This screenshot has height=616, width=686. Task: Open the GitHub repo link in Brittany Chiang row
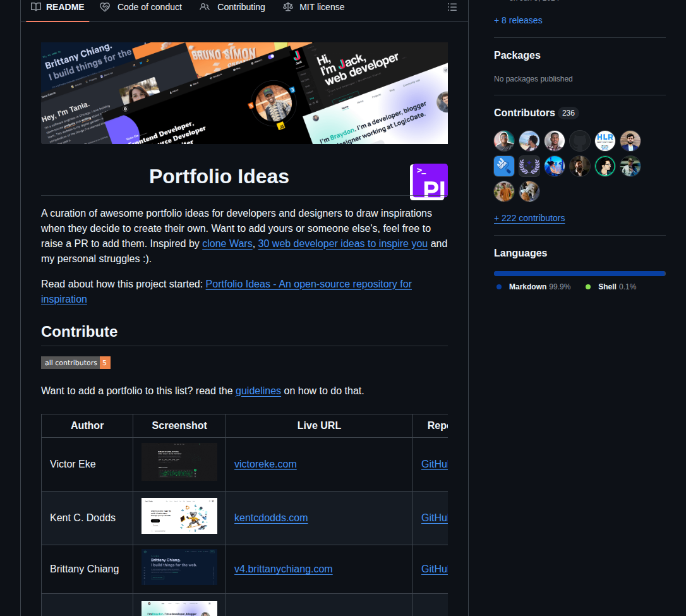coord(434,569)
